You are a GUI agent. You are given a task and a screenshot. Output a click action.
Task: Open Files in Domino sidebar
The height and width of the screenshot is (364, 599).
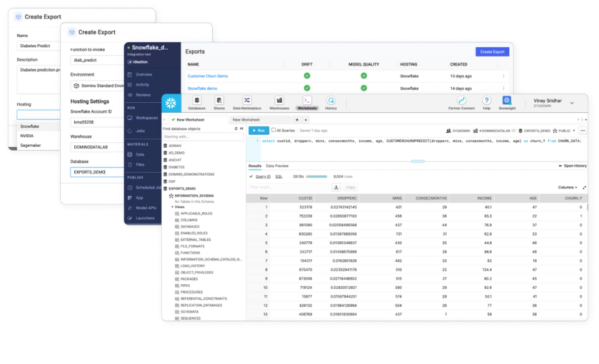[140, 165]
